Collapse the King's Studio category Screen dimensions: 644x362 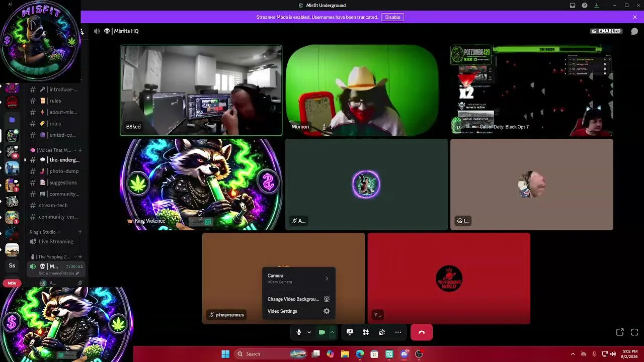[45, 232]
